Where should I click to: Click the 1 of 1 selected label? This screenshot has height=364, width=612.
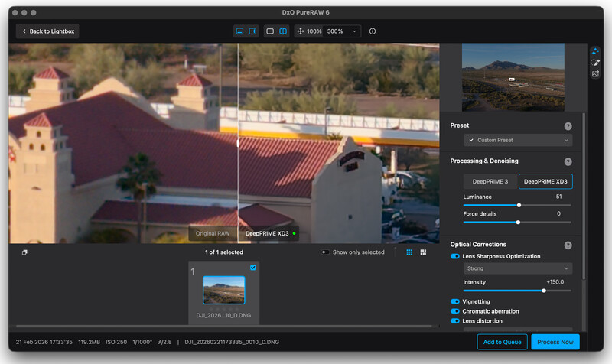coord(224,252)
